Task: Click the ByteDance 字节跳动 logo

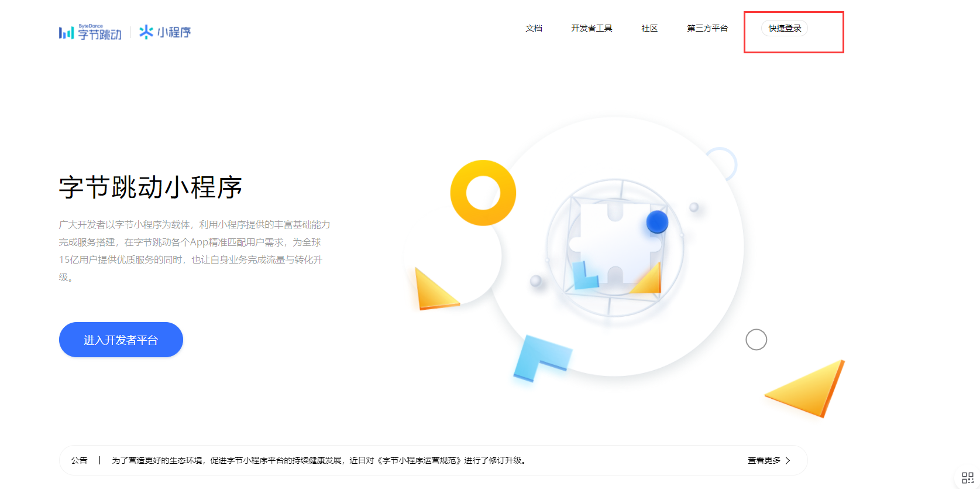Action: (x=90, y=32)
